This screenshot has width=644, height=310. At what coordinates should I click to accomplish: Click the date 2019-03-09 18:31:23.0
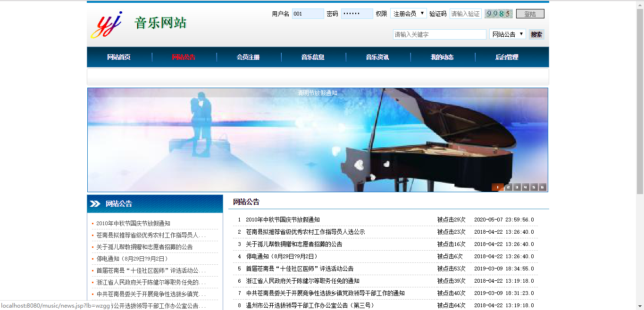point(504,293)
